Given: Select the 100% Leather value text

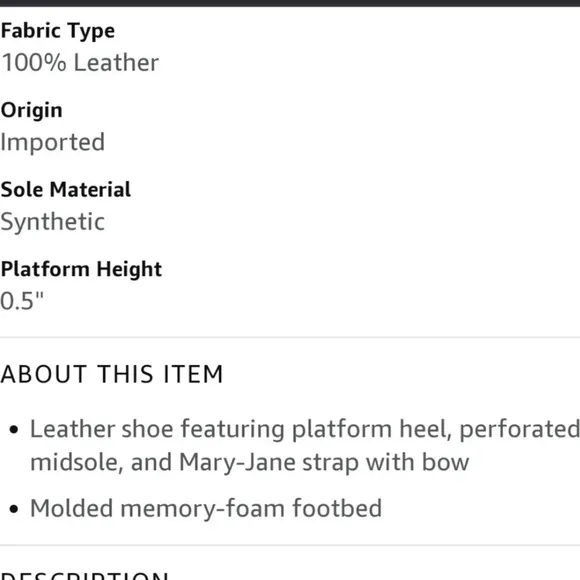Looking at the screenshot, I should pos(80,62).
